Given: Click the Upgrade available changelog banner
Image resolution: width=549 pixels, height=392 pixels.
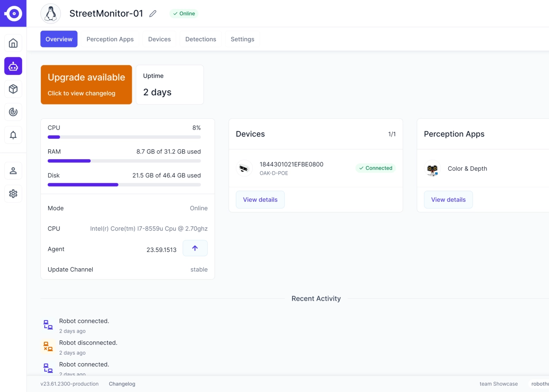Looking at the screenshot, I should [x=86, y=85].
